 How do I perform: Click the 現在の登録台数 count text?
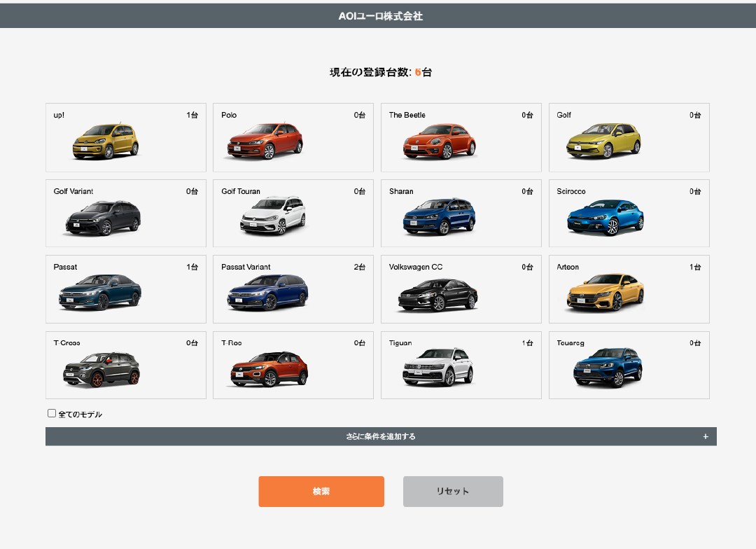(380, 72)
